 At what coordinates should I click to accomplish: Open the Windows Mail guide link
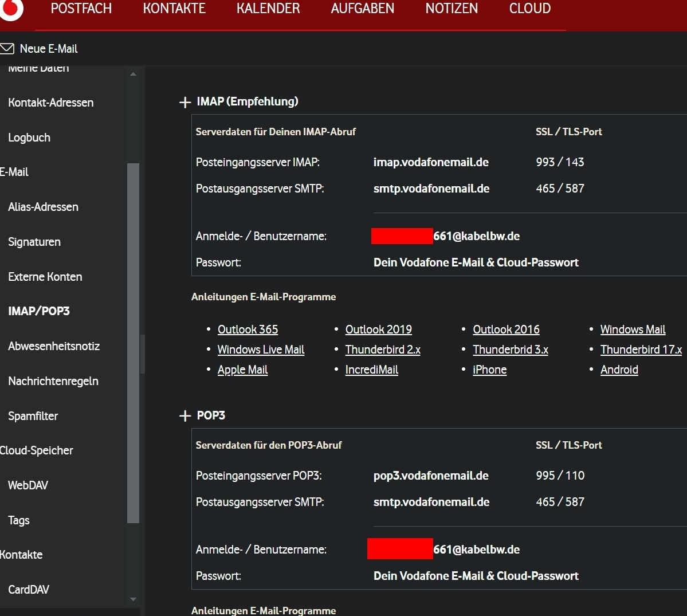[x=633, y=329]
